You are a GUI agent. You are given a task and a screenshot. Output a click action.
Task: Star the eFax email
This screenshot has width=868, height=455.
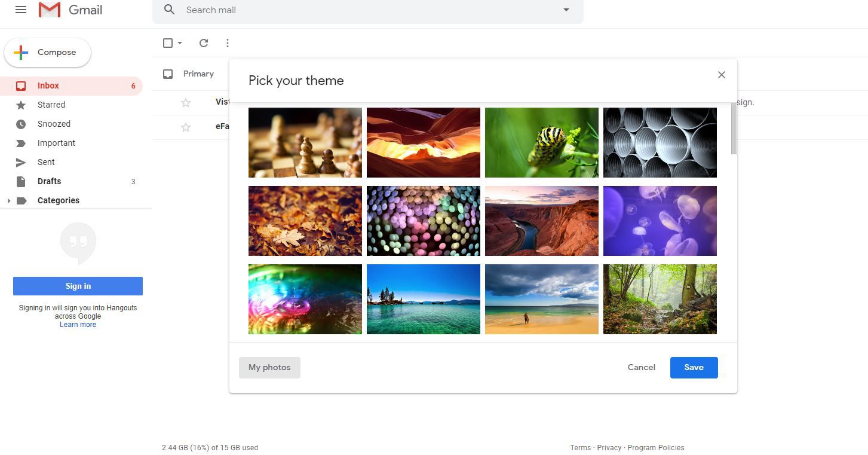pyautogui.click(x=185, y=126)
